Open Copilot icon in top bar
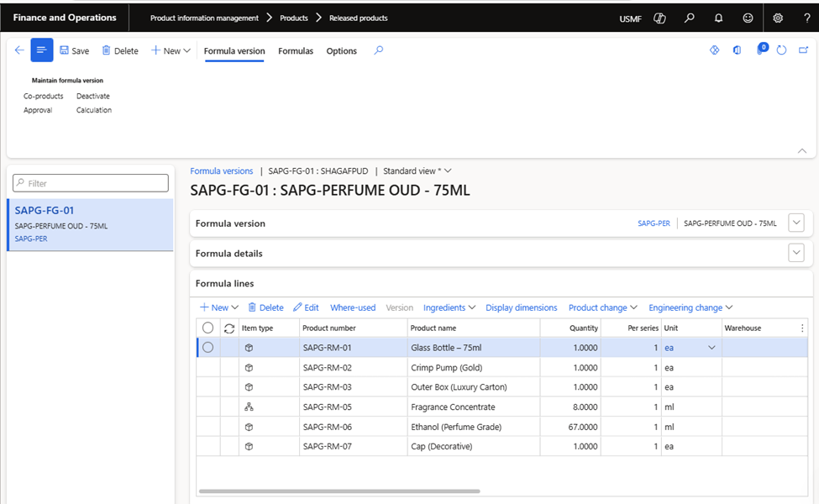819x504 pixels. 659,18
